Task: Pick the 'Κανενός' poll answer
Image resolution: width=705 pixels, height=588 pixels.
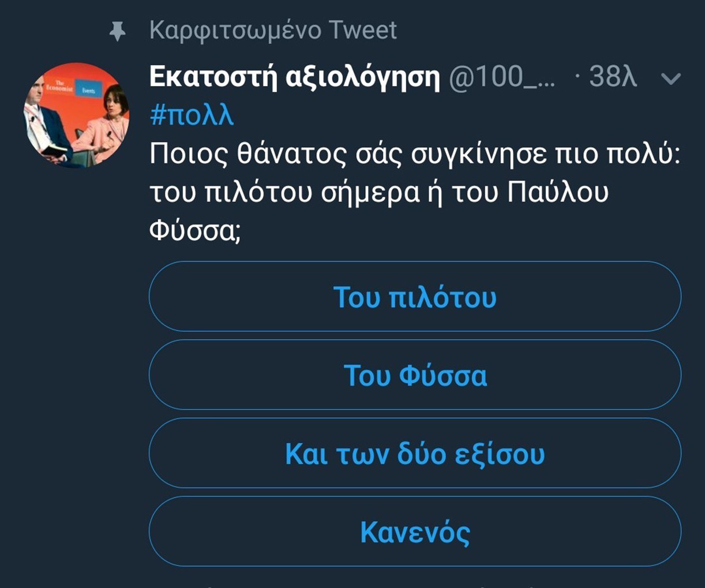Action: (x=415, y=531)
